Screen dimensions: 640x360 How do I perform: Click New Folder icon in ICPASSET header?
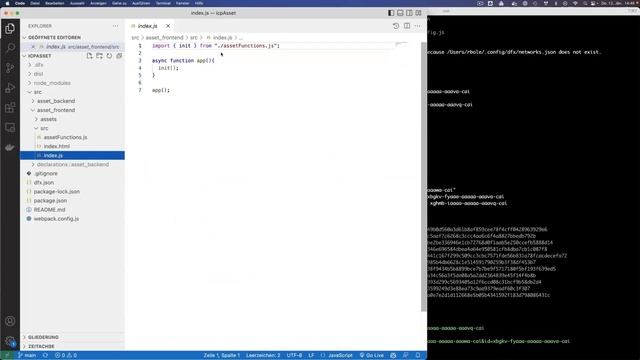99,56
